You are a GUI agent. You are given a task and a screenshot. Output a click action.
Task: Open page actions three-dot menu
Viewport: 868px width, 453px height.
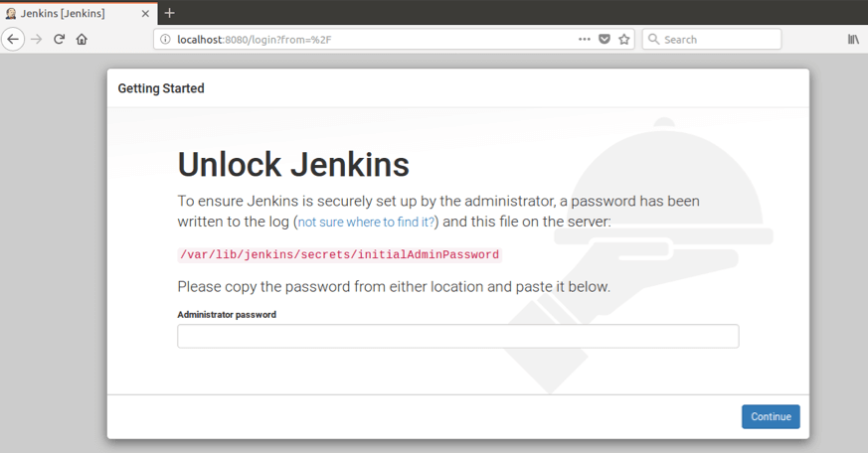coord(584,39)
